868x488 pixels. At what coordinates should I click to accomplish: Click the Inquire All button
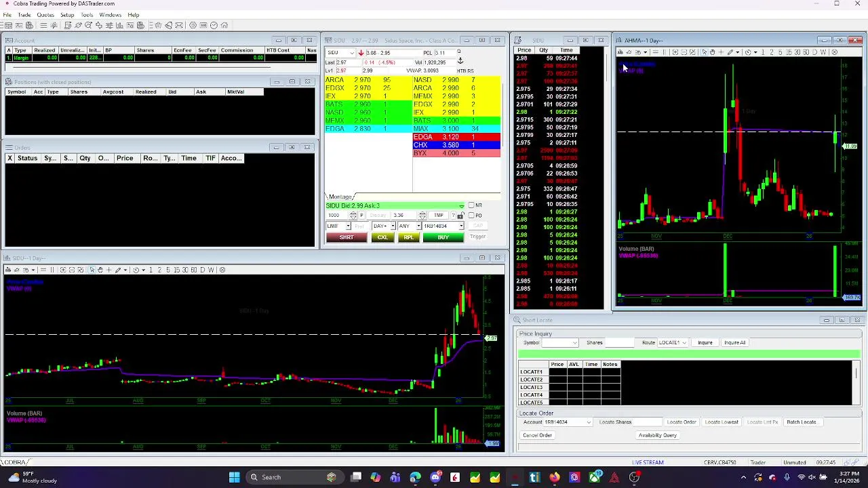pos(734,342)
